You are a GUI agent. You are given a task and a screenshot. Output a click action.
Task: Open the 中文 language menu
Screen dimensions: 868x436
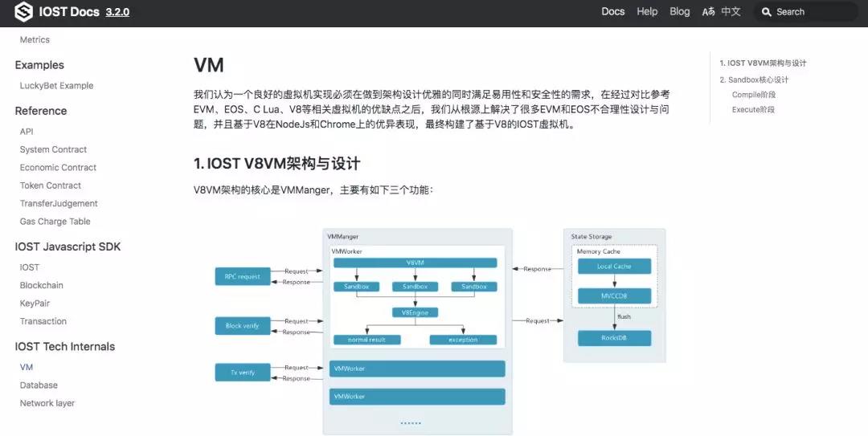pos(731,11)
